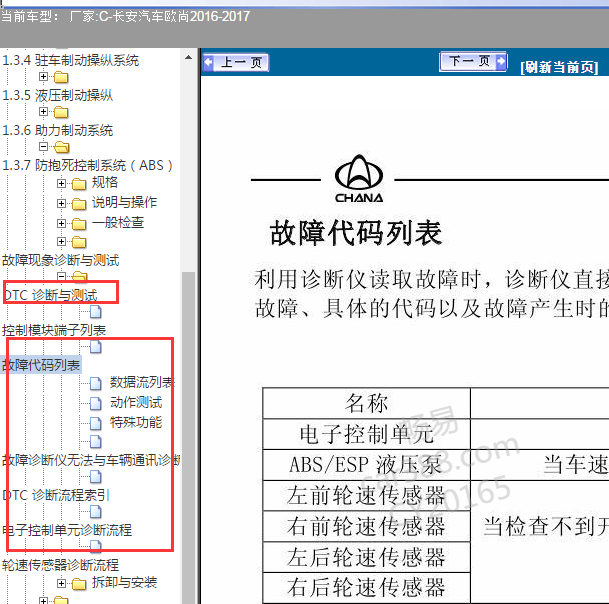
Task: Select highlighted 故障代码列表 tree item
Action: 41,365
